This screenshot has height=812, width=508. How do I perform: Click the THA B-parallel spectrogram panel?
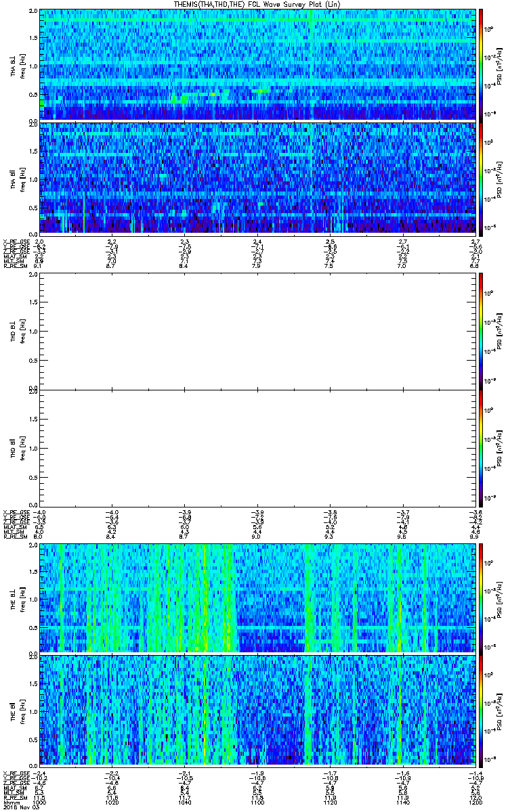pos(257,177)
